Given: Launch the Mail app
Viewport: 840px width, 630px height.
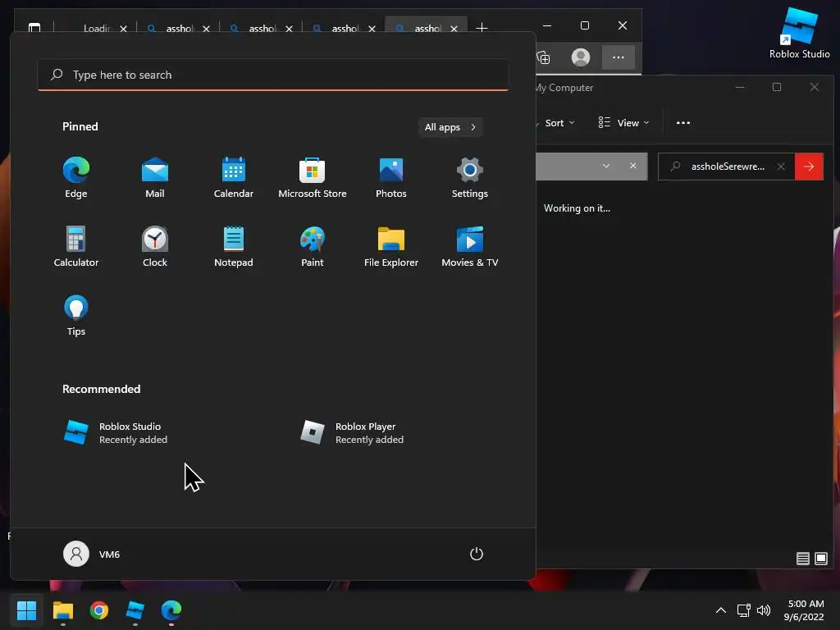Looking at the screenshot, I should click(155, 178).
